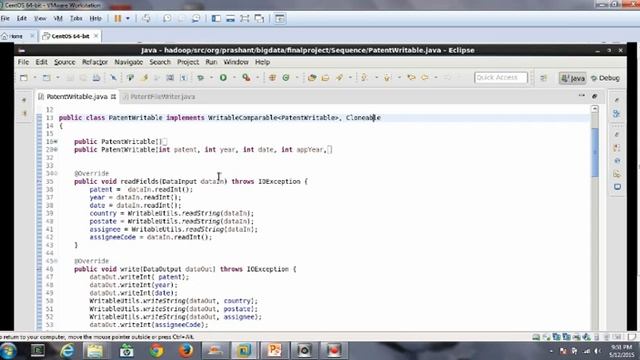
Task: Open the File menu in Eclipse
Action: coord(23,62)
